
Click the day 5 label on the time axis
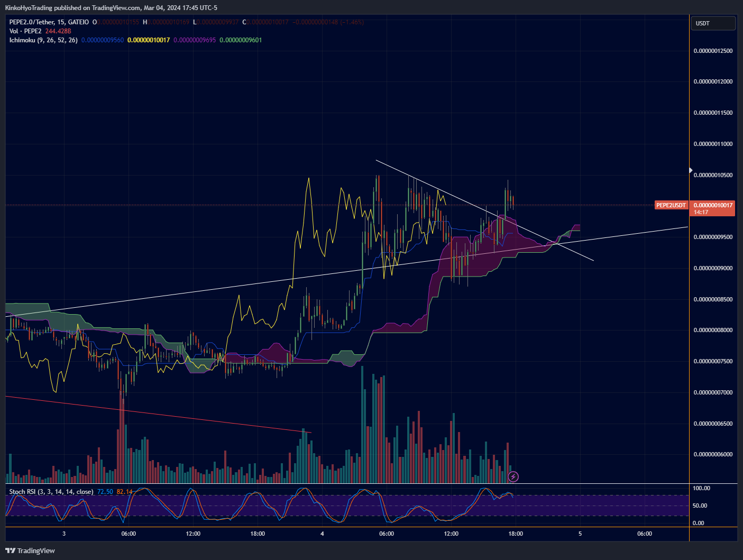[x=580, y=534]
